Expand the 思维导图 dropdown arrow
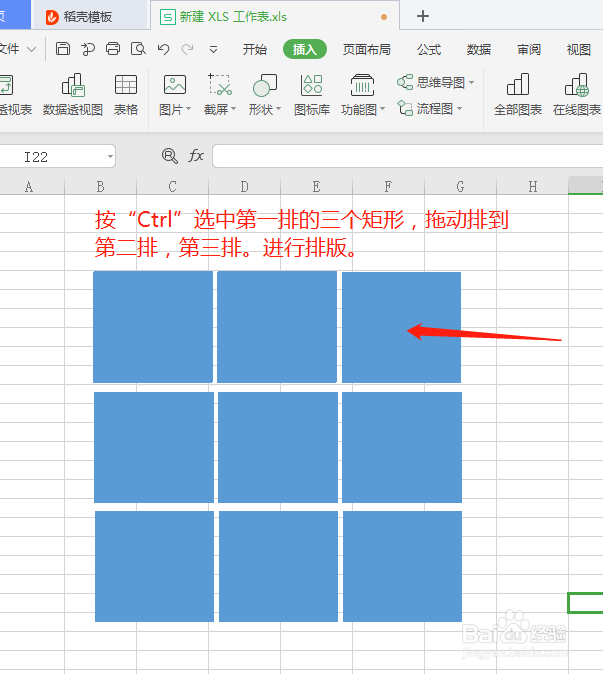Screen dimensions: 603x674 point(471,82)
